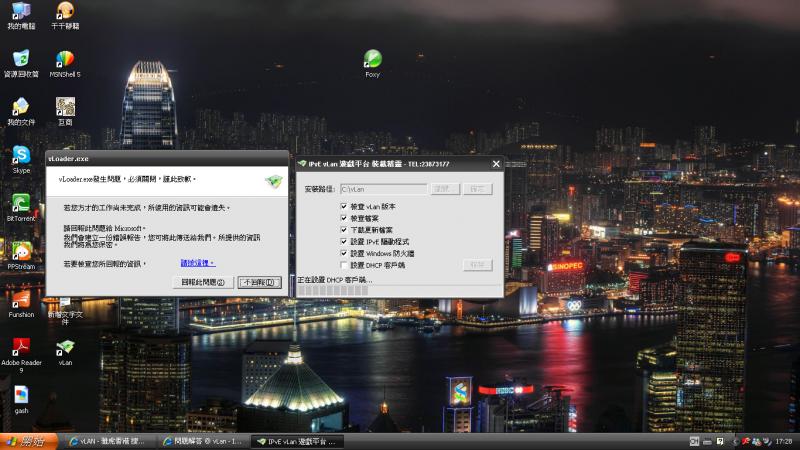Click the help question mark tray icon
This screenshot has width=800, height=450.
pos(719,441)
